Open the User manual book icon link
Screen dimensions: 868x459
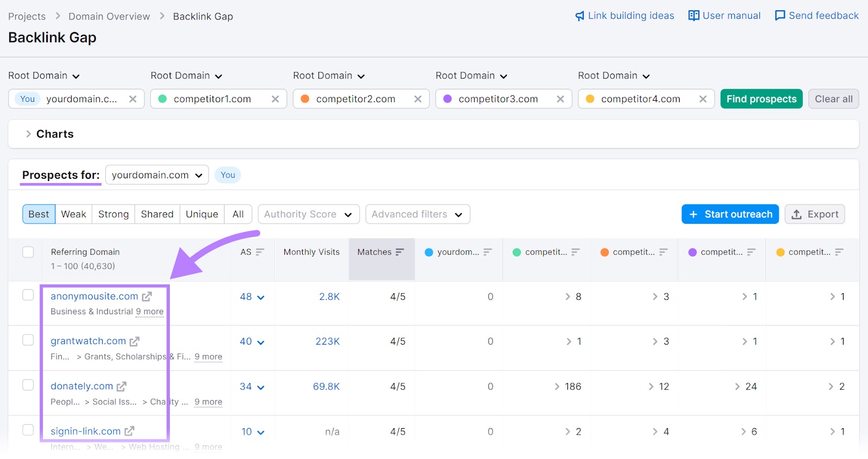tap(693, 16)
